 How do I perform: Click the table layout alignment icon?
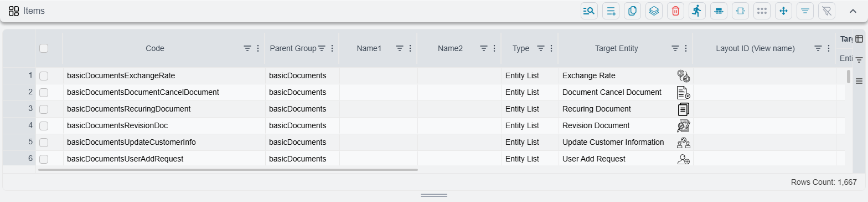point(719,11)
